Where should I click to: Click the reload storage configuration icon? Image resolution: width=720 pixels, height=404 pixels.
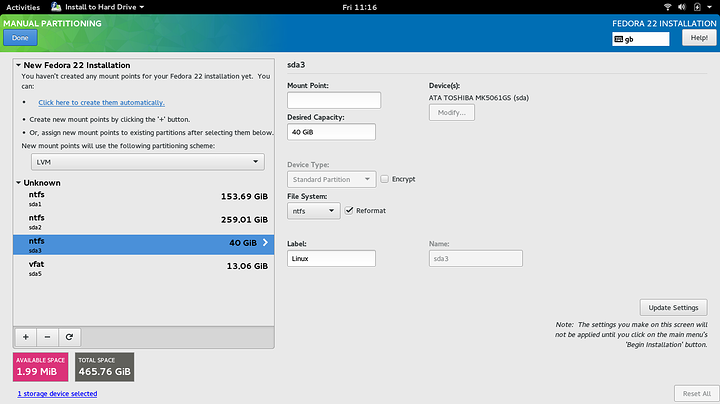[70, 338]
